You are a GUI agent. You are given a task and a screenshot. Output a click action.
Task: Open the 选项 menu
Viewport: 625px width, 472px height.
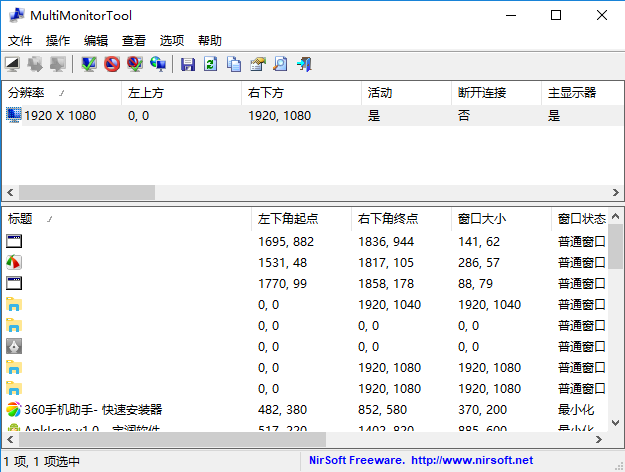pyautogui.click(x=172, y=41)
